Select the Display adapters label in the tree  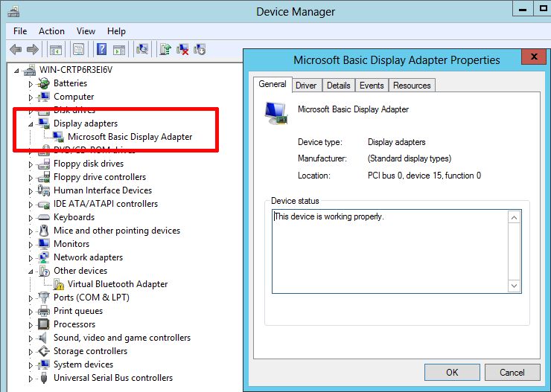[86, 123]
